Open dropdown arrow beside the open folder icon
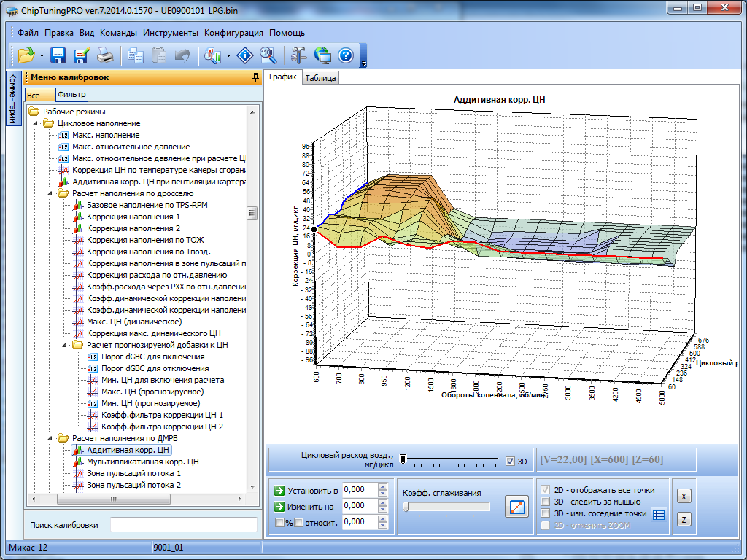Screen dimensions: 747x560 click(42, 56)
